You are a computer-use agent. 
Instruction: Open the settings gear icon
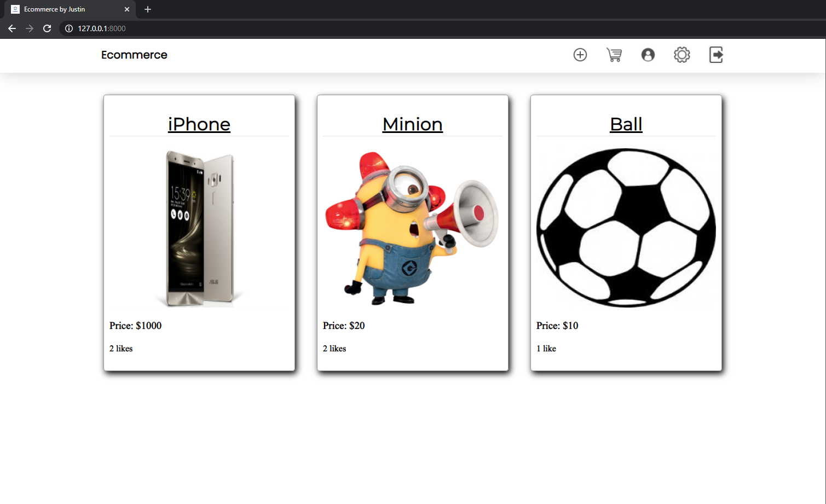pos(682,55)
